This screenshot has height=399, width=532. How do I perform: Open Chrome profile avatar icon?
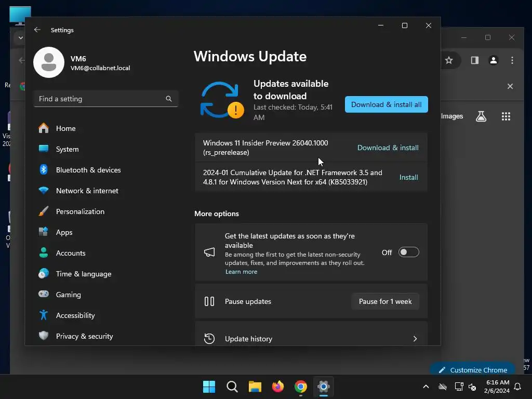[x=494, y=60]
